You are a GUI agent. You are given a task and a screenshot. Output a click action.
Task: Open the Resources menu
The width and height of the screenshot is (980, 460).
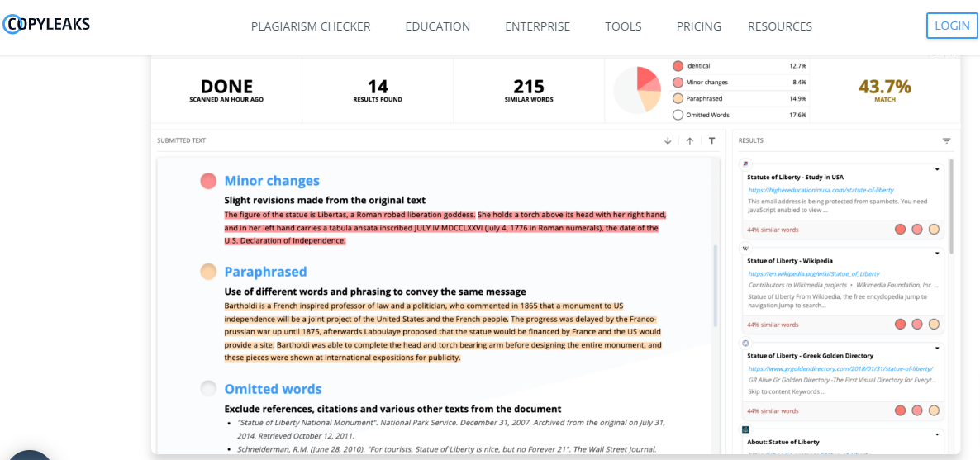[780, 26]
